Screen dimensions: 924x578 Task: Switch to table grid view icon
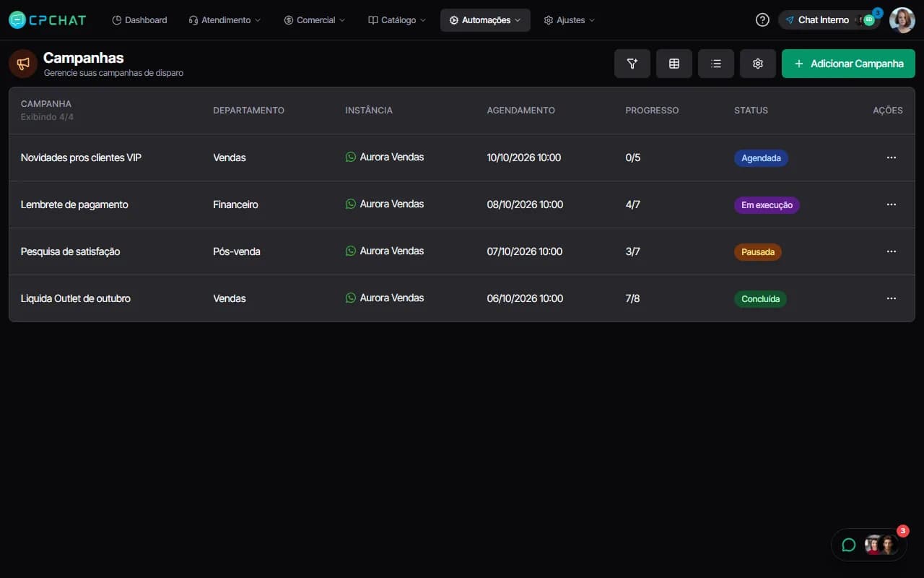tap(674, 64)
